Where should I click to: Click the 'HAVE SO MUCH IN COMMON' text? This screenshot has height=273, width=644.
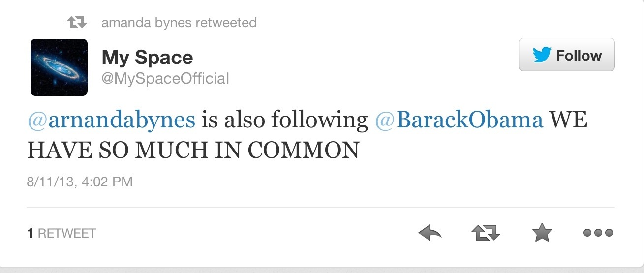tap(193, 151)
